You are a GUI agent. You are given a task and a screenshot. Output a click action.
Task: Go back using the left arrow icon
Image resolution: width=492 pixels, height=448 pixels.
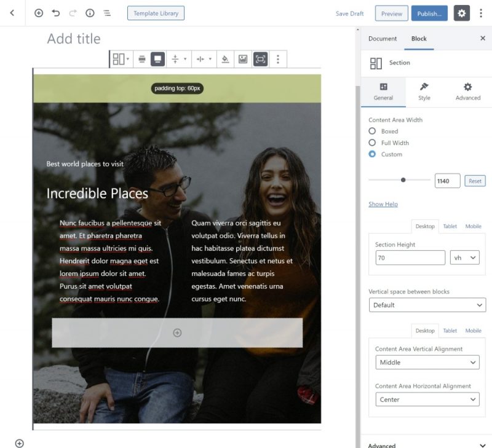coord(12,13)
